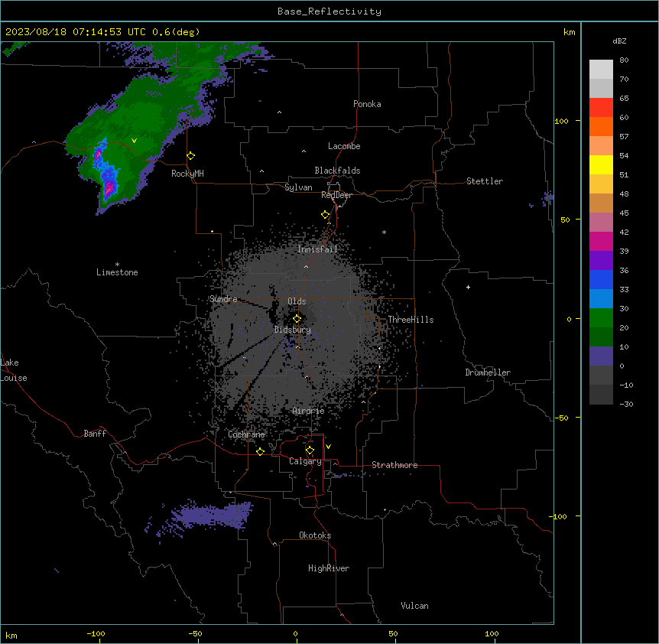Click the HighRiver city label
This screenshot has height=644, width=659.
329,568
